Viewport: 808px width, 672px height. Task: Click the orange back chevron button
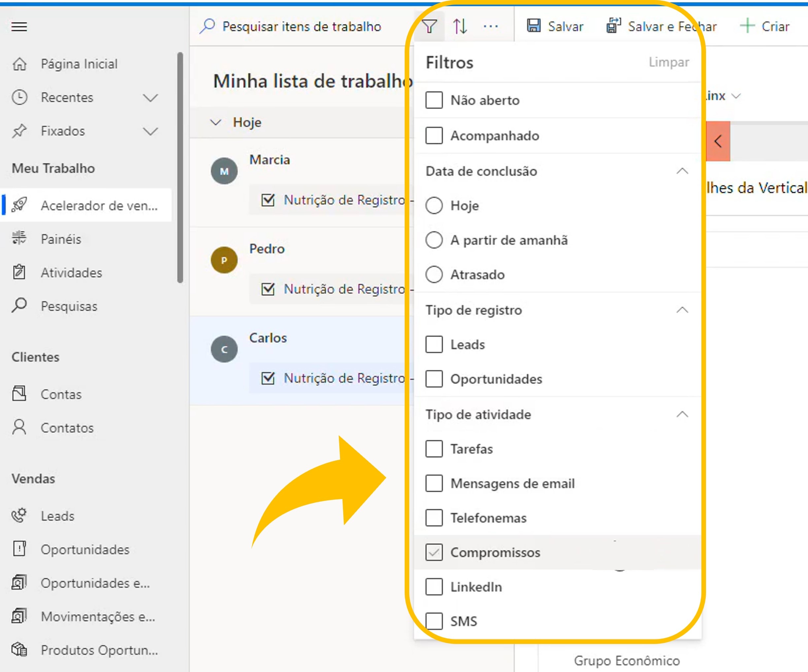click(718, 141)
